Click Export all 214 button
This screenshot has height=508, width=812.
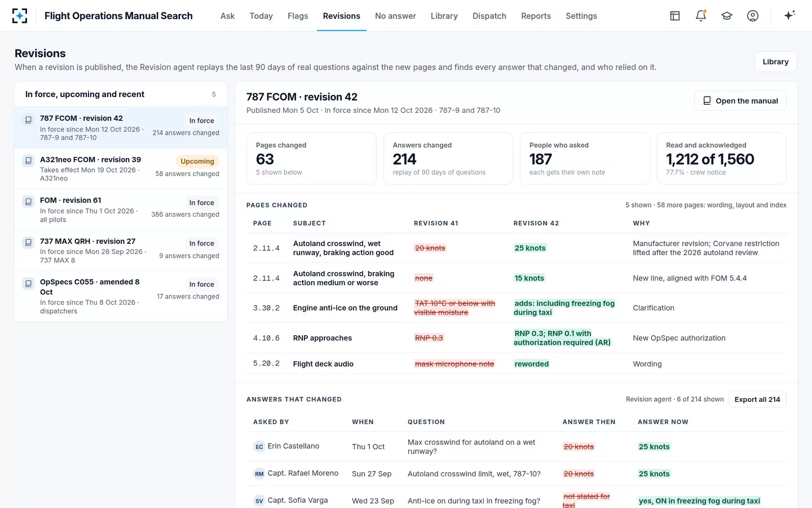click(x=757, y=399)
